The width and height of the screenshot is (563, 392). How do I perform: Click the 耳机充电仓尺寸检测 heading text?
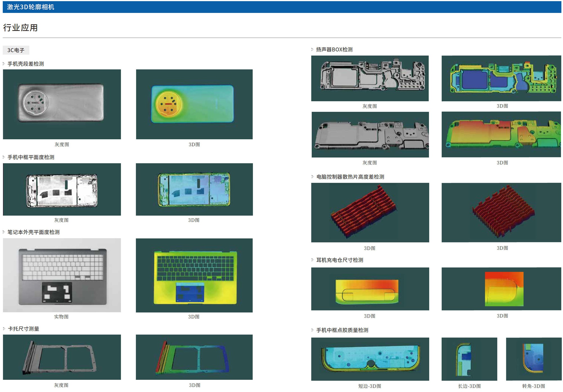[339, 260]
